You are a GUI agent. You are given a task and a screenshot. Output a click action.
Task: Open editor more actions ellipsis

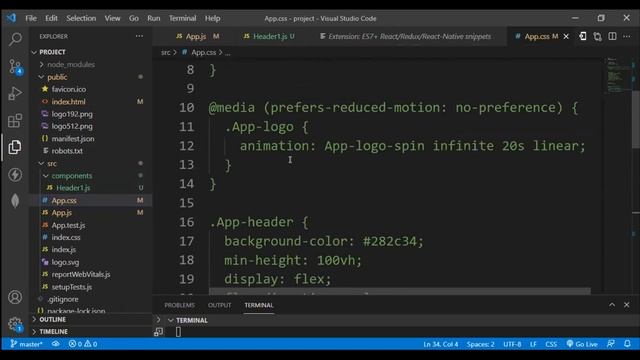click(627, 36)
